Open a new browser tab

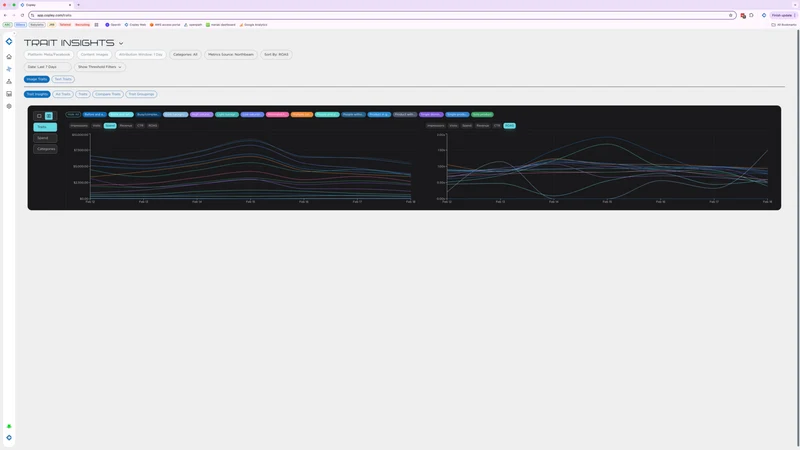[78, 5]
